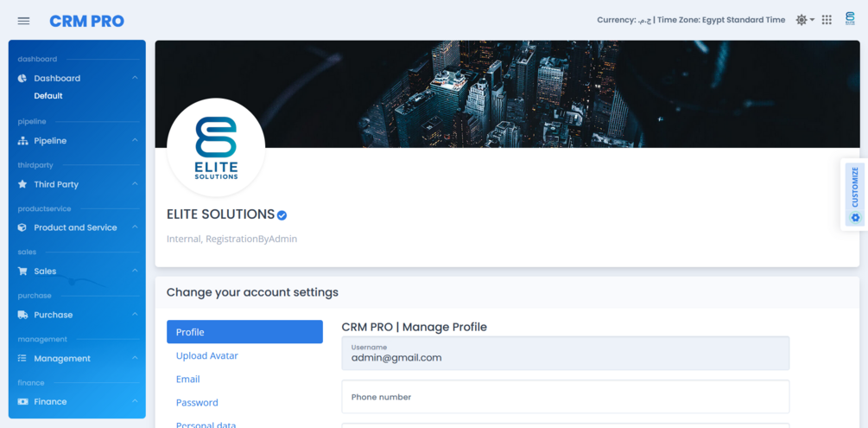Expand the Product and Service chevron
The height and width of the screenshot is (428, 868).
coord(135,227)
